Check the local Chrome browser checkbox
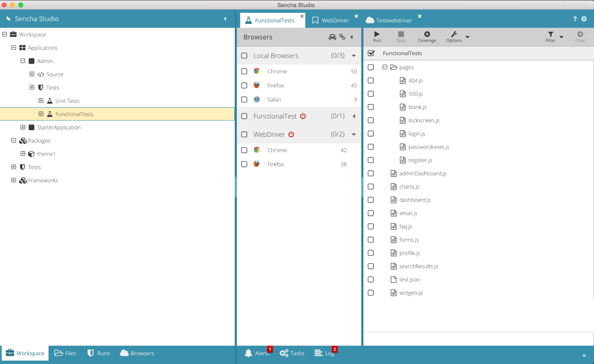Screen dimensions: 594x364 244,71
